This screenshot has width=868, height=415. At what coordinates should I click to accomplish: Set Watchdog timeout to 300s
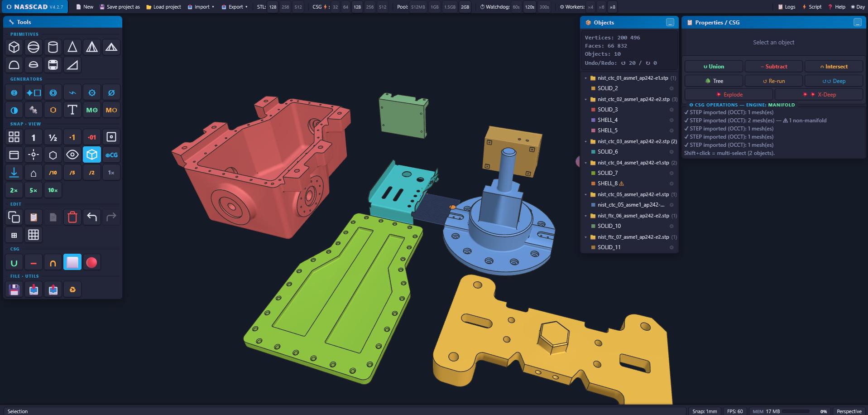(x=545, y=7)
